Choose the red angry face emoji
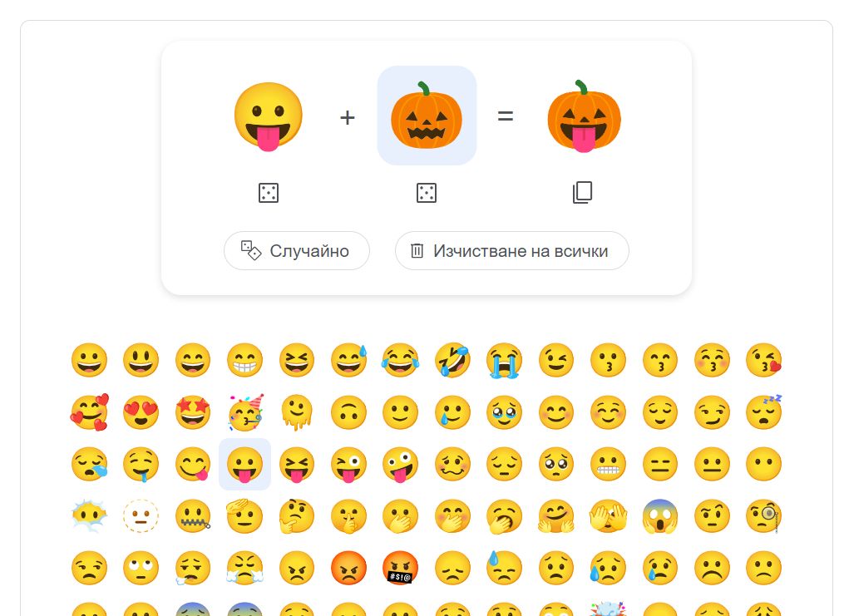844x616 pixels. coord(348,568)
